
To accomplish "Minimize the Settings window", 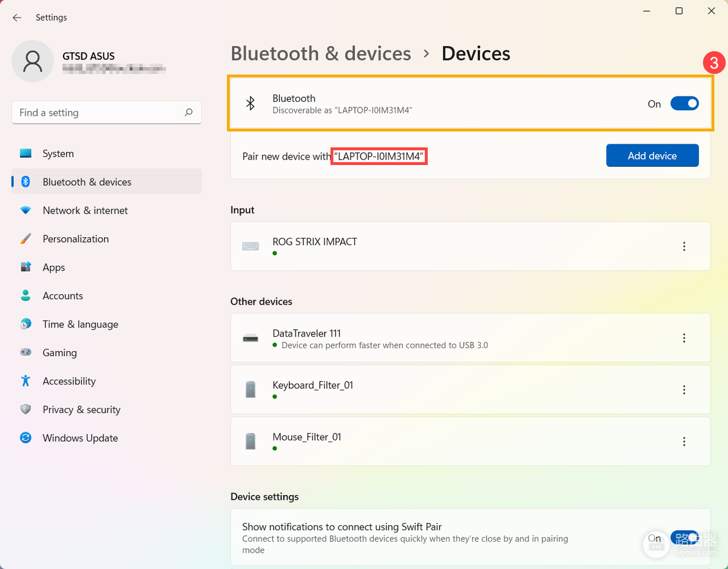I will pyautogui.click(x=645, y=11).
